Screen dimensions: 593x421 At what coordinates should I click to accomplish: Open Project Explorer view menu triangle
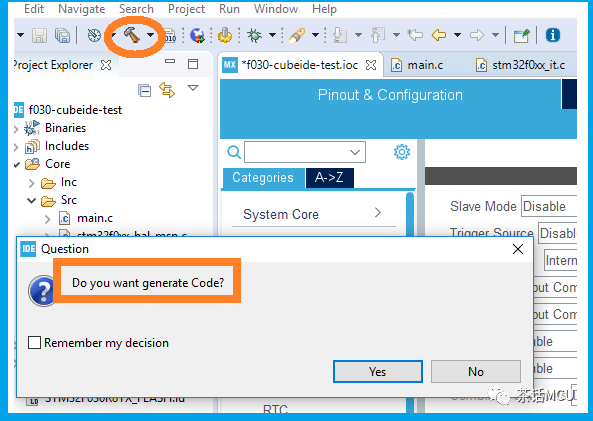tap(193, 88)
